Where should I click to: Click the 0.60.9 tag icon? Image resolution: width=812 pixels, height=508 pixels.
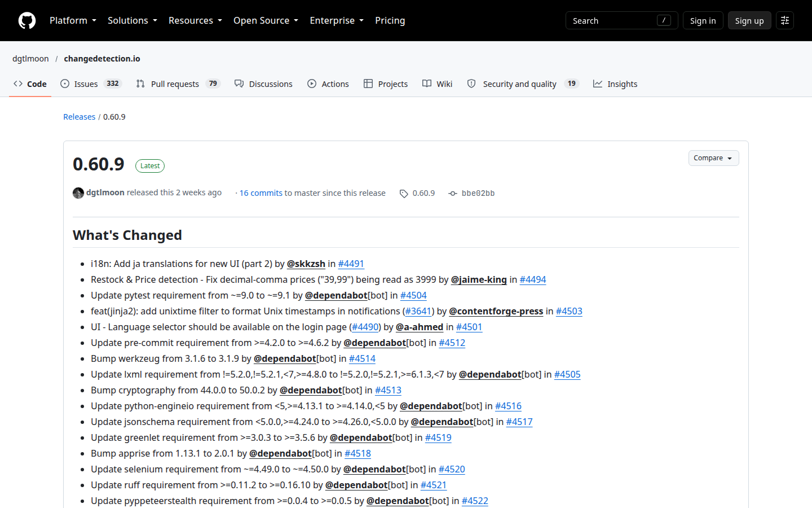pyautogui.click(x=404, y=194)
